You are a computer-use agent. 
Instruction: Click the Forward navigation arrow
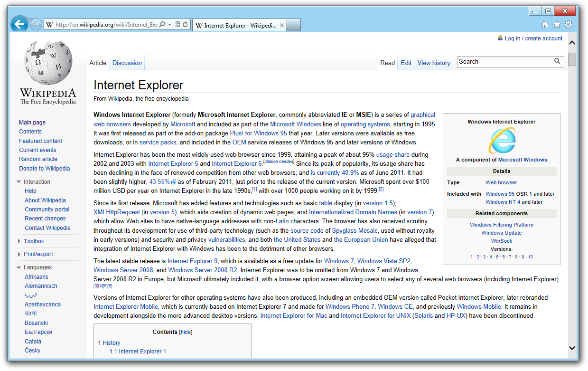[36, 24]
